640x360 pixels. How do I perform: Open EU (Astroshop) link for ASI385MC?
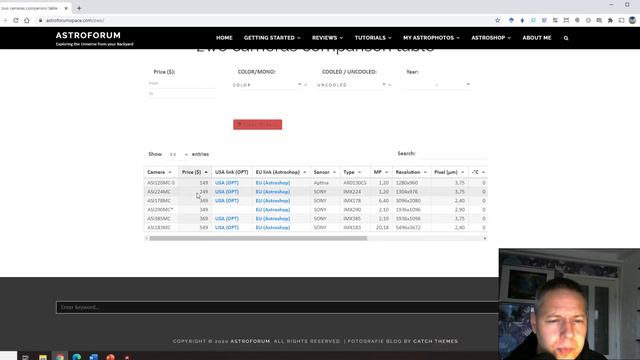(x=273, y=219)
